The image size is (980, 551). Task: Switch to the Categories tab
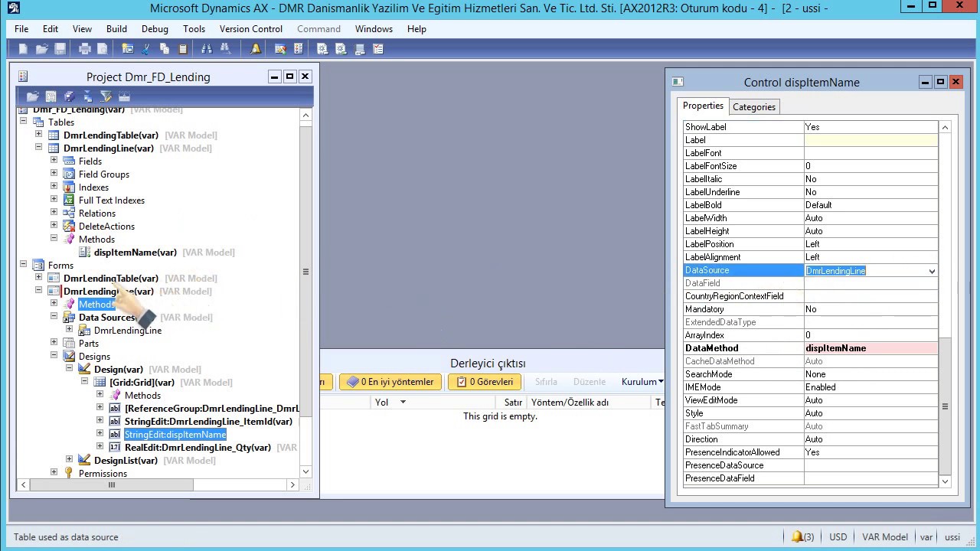coord(754,107)
